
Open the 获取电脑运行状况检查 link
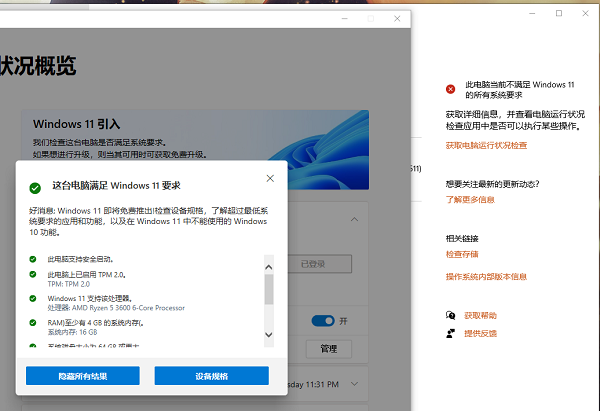(486, 146)
